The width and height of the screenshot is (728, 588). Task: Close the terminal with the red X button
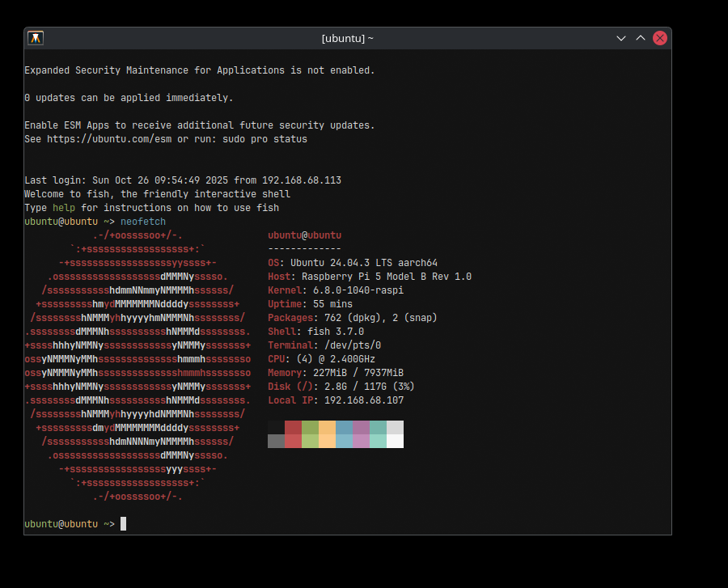[660, 38]
